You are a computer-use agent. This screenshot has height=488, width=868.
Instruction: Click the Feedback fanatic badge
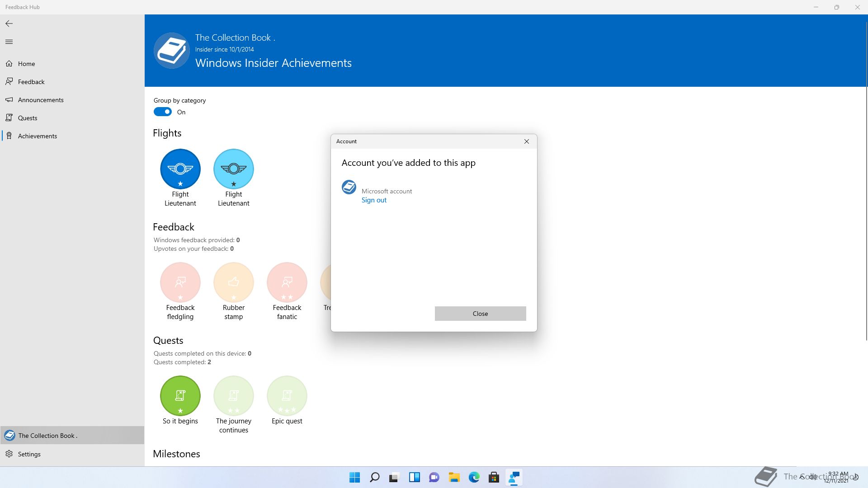pos(287,282)
